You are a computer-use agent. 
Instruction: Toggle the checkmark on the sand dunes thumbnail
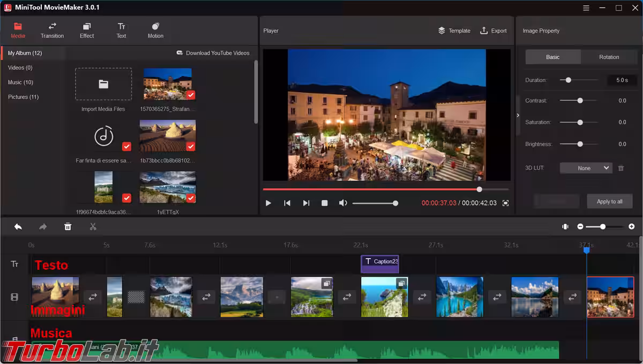(191, 147)
